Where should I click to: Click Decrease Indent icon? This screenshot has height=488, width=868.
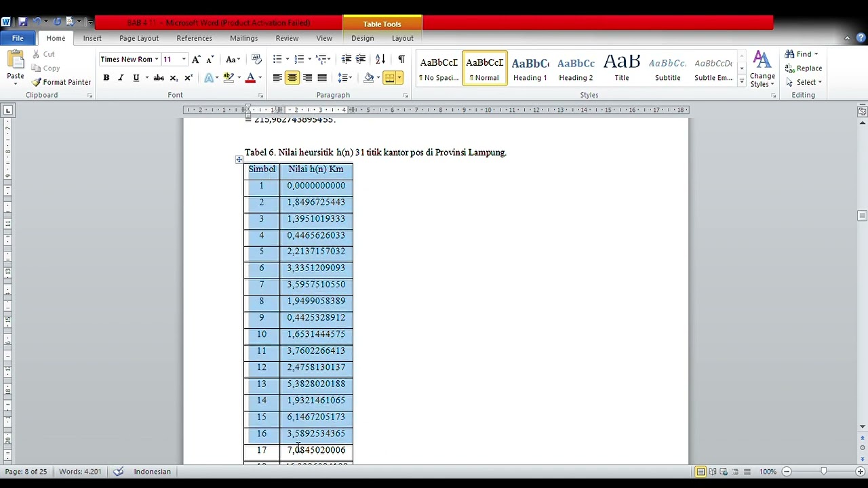[x=346, y=59]
